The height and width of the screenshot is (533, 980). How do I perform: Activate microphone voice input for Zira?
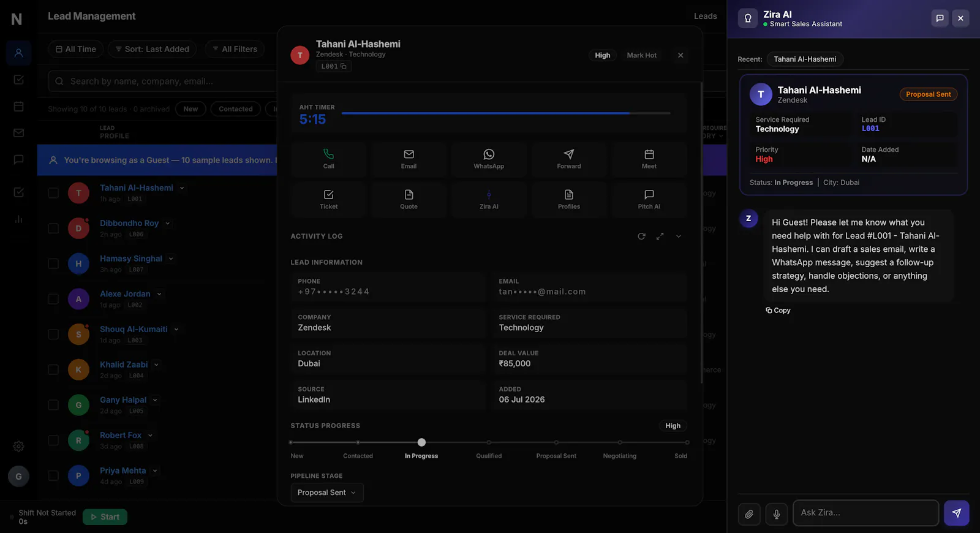pos(777,515)
